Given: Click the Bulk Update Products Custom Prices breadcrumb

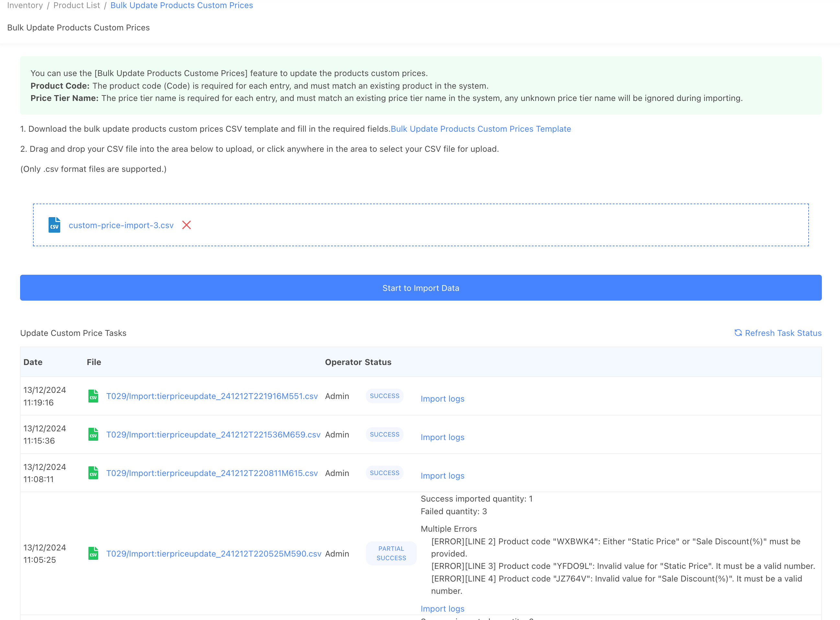Looking at the screenshot, I should (x=181, y=5).
